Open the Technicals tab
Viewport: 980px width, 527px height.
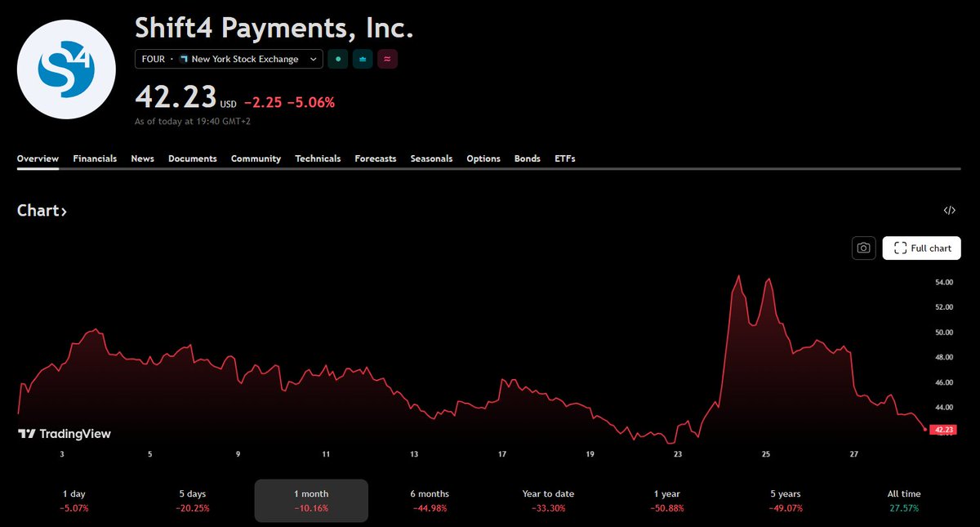(318, 159)
